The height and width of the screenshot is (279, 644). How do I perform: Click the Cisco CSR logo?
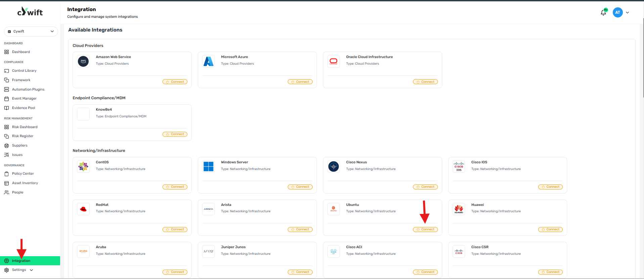point(459,251)
